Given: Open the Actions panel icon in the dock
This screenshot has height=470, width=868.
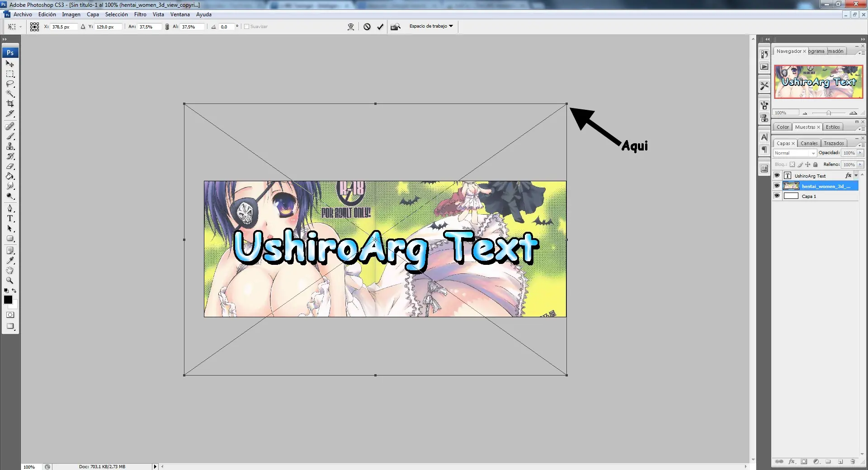Looking at the screenshot, I should coord(764,67).
